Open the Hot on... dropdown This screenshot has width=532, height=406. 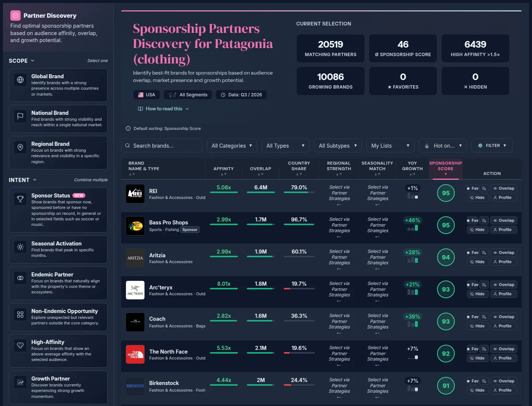pos(443,145)
